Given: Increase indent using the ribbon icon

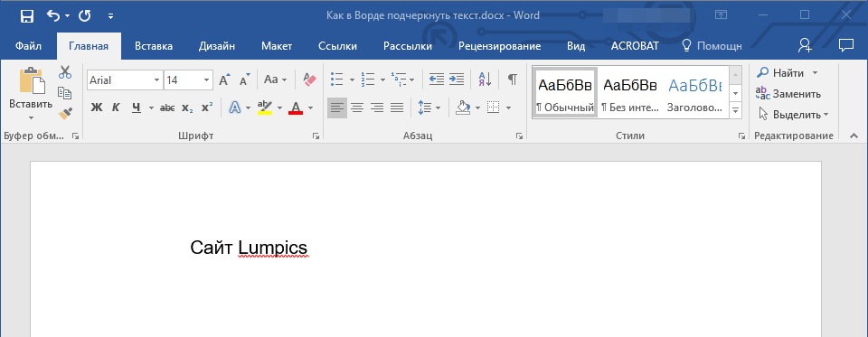Looking at the screenshot, I should coord(456,80).
